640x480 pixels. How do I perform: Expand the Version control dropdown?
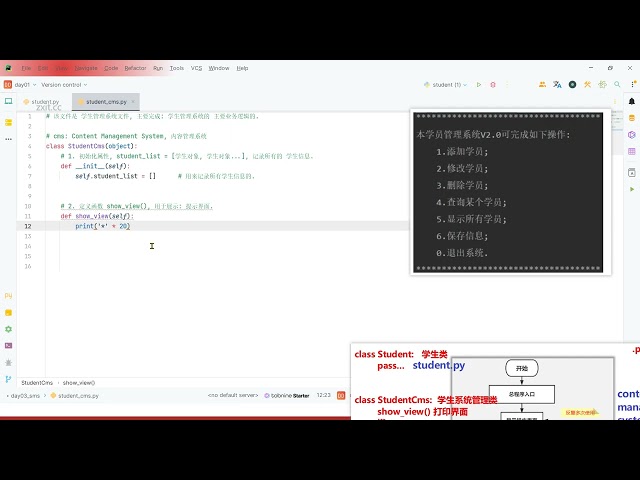[64, 85]
